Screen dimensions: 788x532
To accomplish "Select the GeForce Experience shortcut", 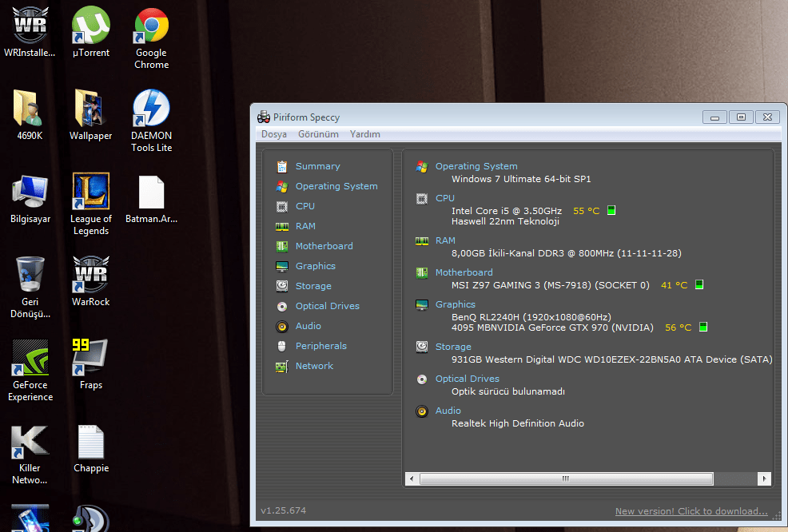I will click(30, 370).
